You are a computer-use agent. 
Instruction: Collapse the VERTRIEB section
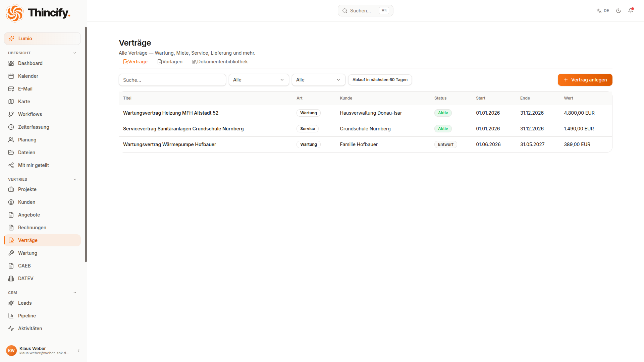click(x=75, y=179)
